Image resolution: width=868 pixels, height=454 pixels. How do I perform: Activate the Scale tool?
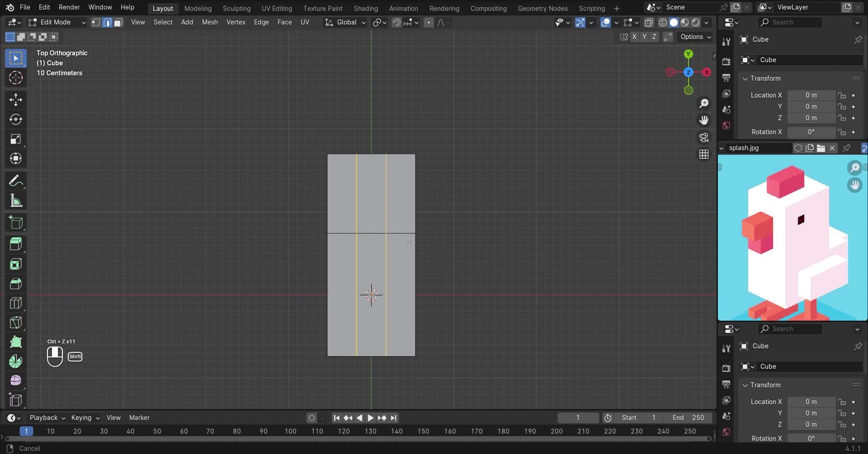pos(16,139)
